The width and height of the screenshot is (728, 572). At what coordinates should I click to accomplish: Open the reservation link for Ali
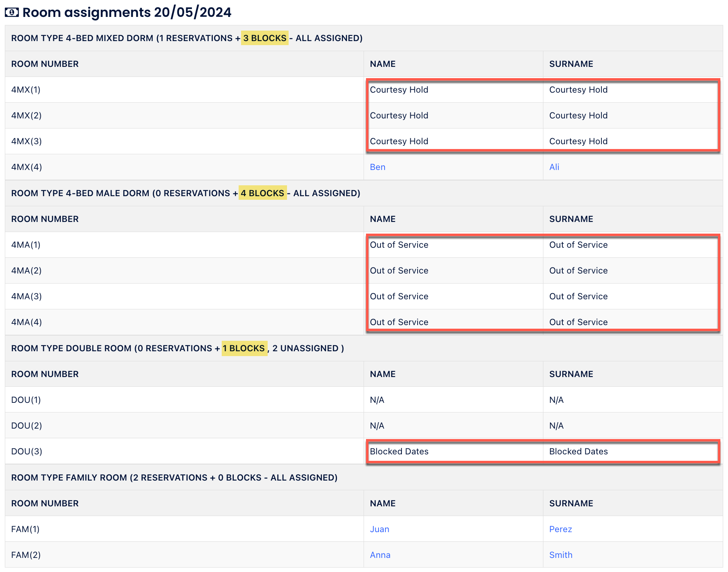pyautogui.click(x=554, y=167)
